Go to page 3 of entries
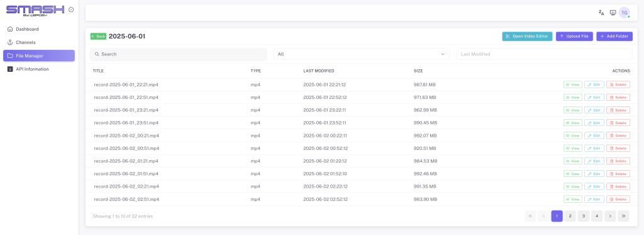Image resolution: width=644 pixels, height=235 pixels. point(583,216)
